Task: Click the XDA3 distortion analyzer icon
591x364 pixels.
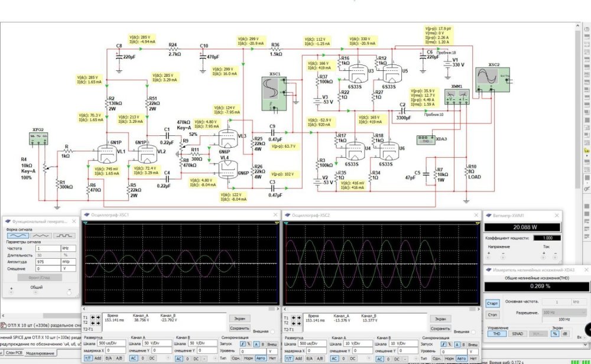Action: pos(424,139)
